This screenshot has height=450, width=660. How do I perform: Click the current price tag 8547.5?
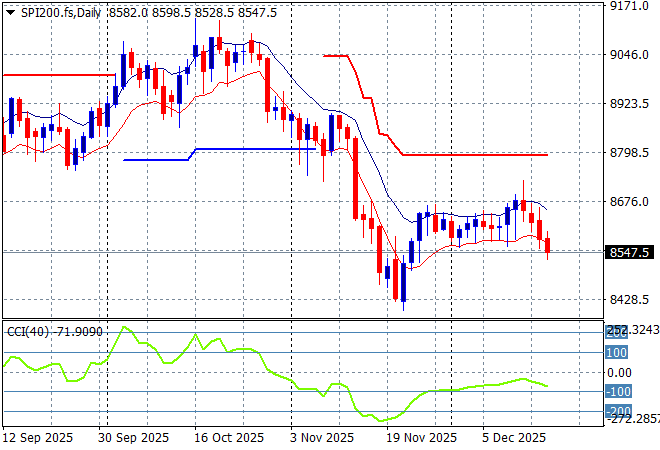click(629, 253)
